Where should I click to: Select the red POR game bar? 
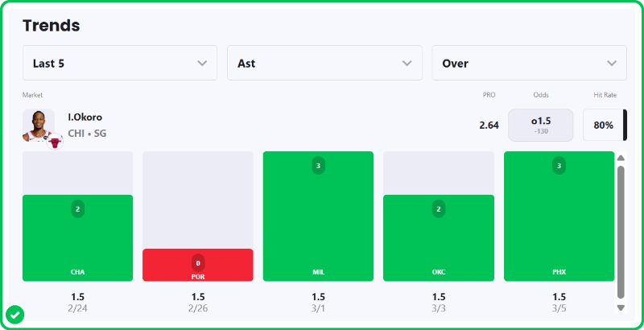point(198,265)
